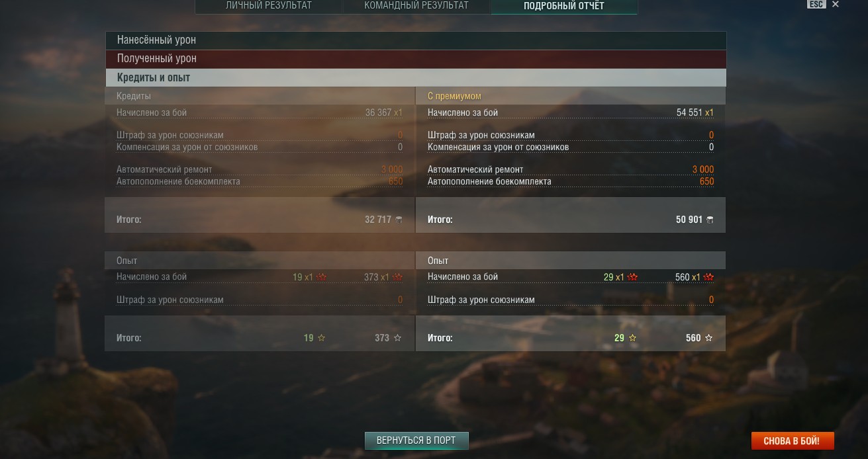This screenshot has width=868, height=459.
Task: Click the white star next to total 373
Action: pyautogui.click(x=397, y=338)
